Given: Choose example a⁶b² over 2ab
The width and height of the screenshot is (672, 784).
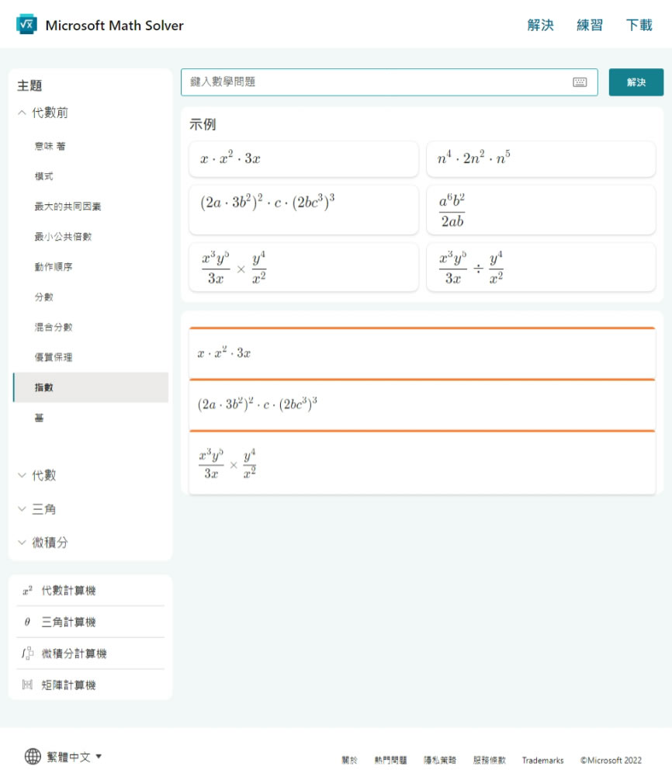Looking at the screenshot, I should tap(541, 210).
